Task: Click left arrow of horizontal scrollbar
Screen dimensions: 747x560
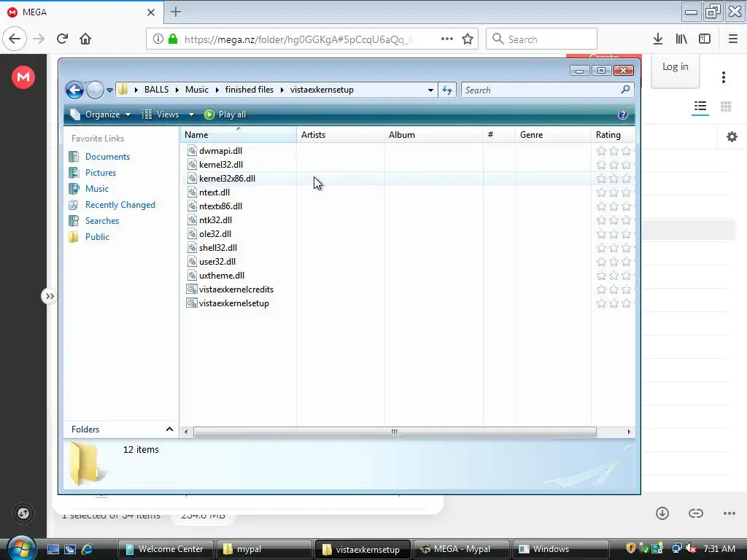Action: coord(186,432)
